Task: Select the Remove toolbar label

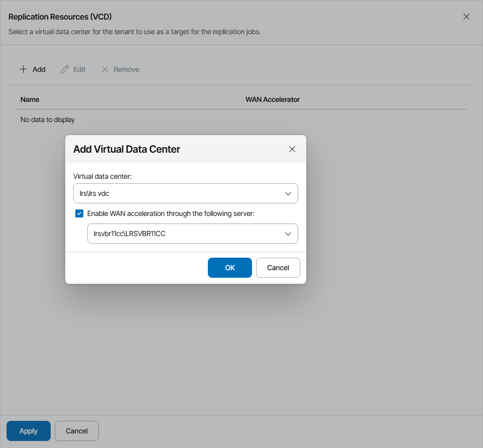Action: 127,69
